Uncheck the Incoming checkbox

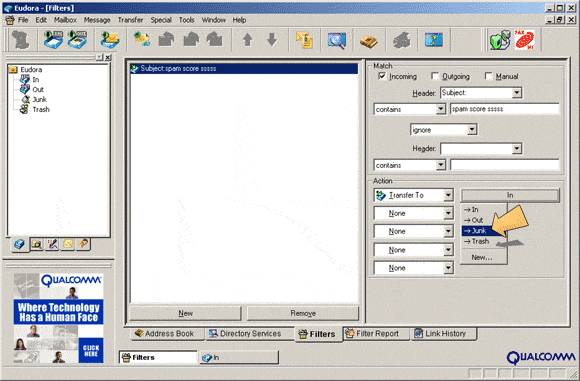tap(382, 76)
